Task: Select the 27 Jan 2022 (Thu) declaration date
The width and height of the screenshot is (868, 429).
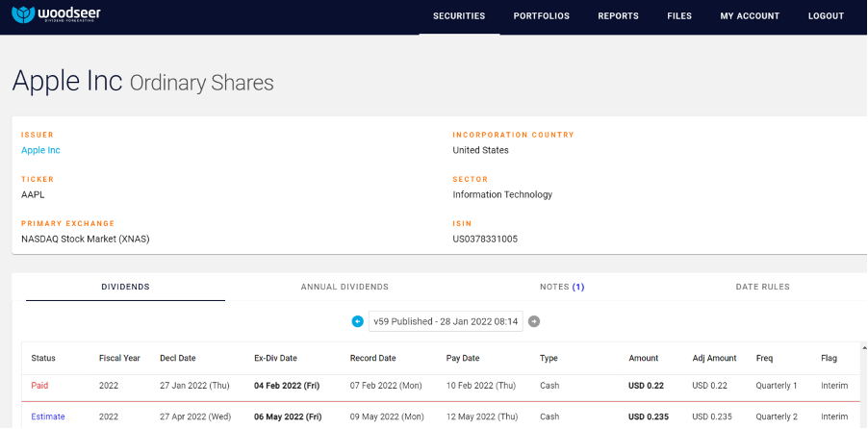Action: [194, 386]
